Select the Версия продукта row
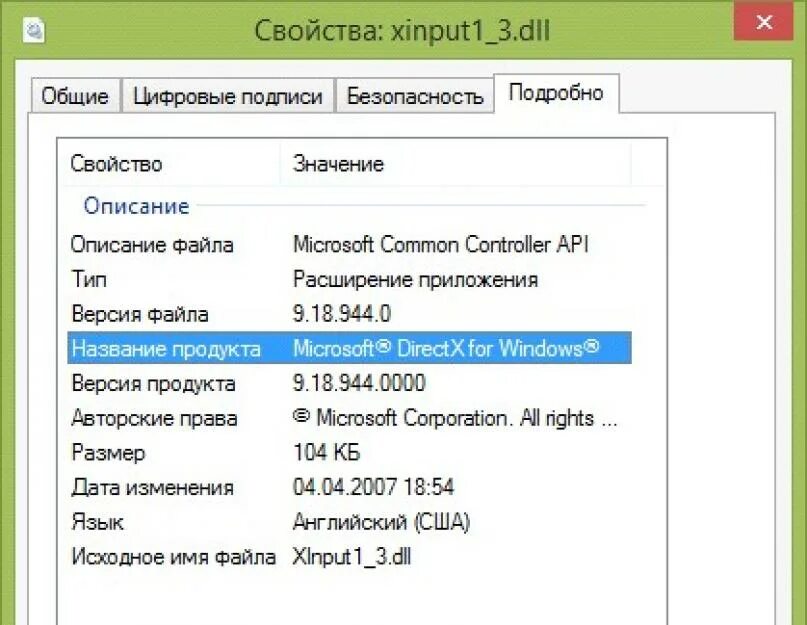The image size is (807, 625). pos(349,383)
